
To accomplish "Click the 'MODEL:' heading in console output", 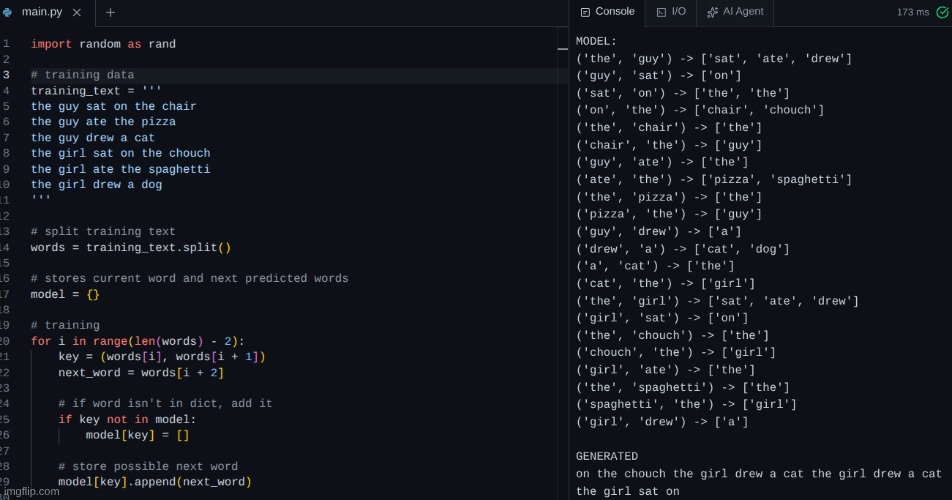I will (596, 41).
